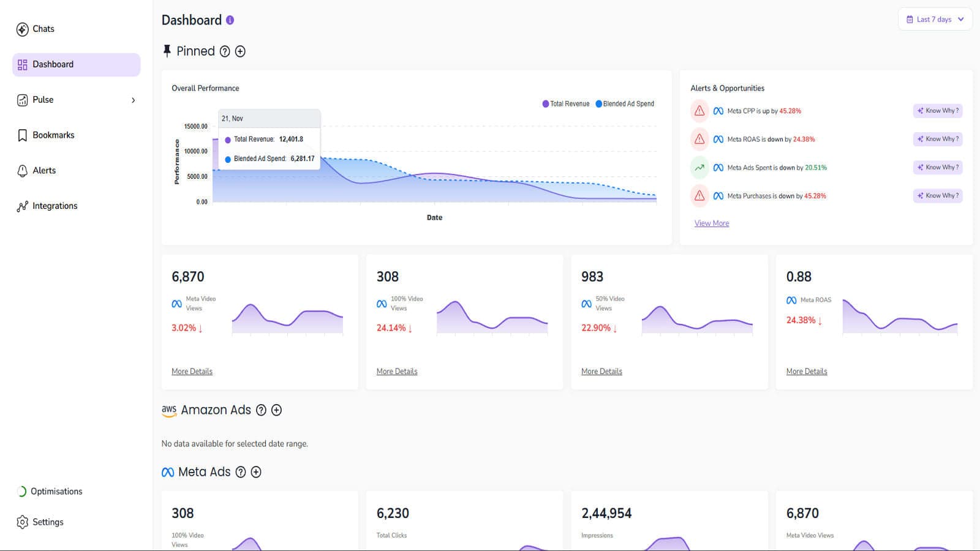The width and height of the screenshot is (980, 551).
Task: Click Meta logo beside Meta Ads heading
Action: click(x=168, y=472)
